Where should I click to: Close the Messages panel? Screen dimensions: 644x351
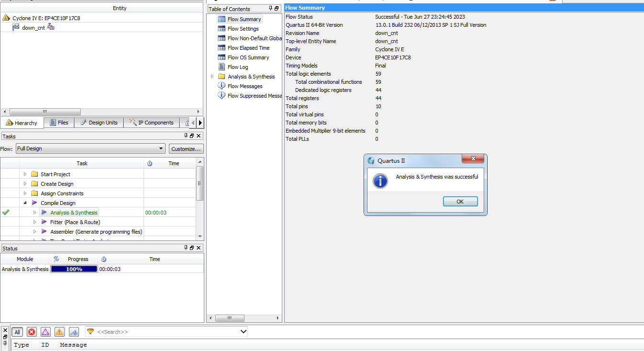5,330
